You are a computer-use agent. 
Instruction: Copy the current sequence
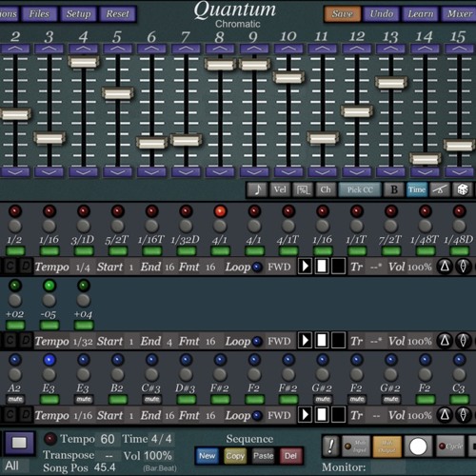tap(235, 456)
